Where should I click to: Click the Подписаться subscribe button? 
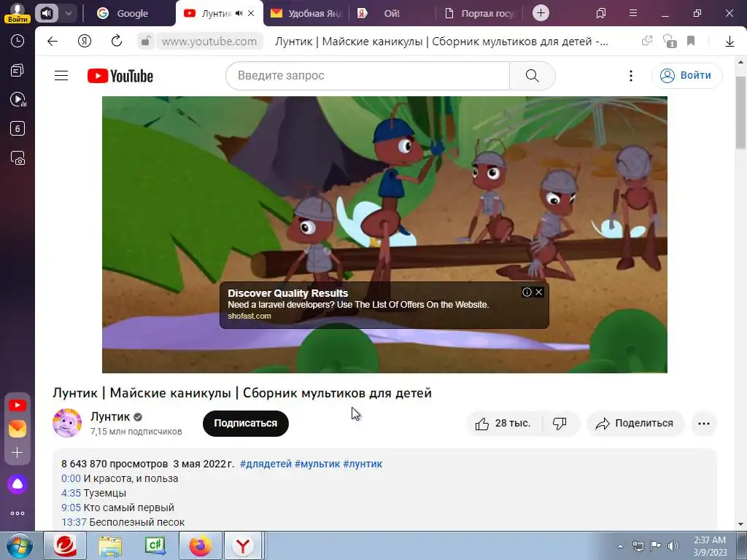pyautogui.click(x=245, y=424)
